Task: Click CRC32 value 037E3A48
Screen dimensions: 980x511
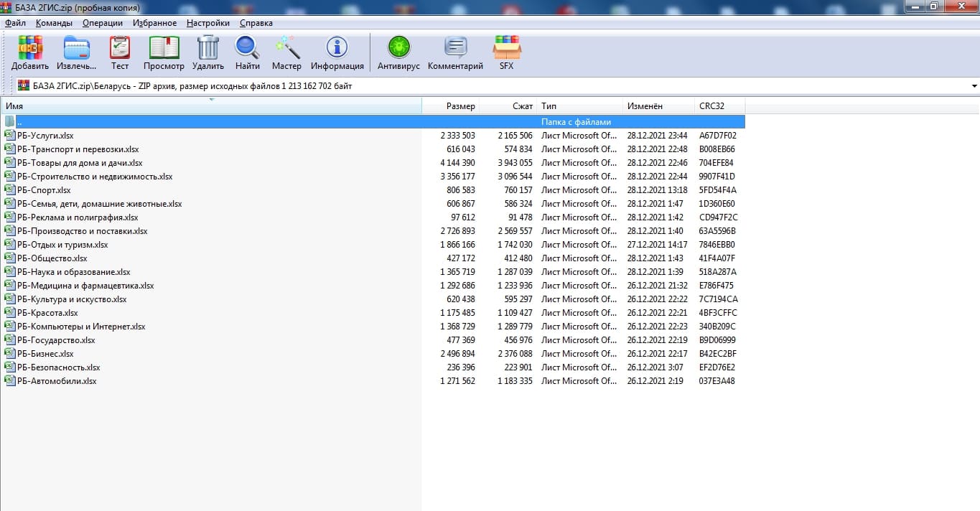Action: [717, 381]
